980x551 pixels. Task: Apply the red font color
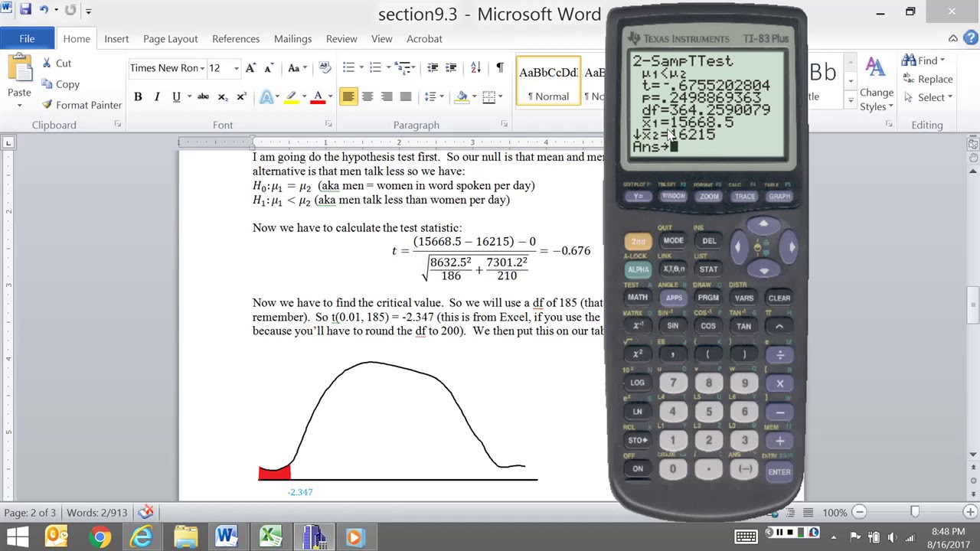point(318,96)
